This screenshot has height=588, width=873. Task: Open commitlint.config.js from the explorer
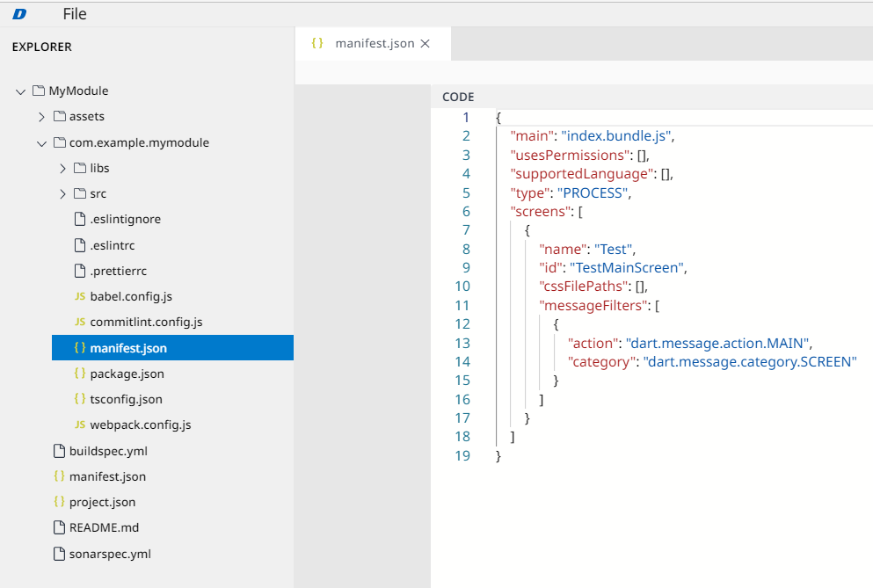point(147,323)
